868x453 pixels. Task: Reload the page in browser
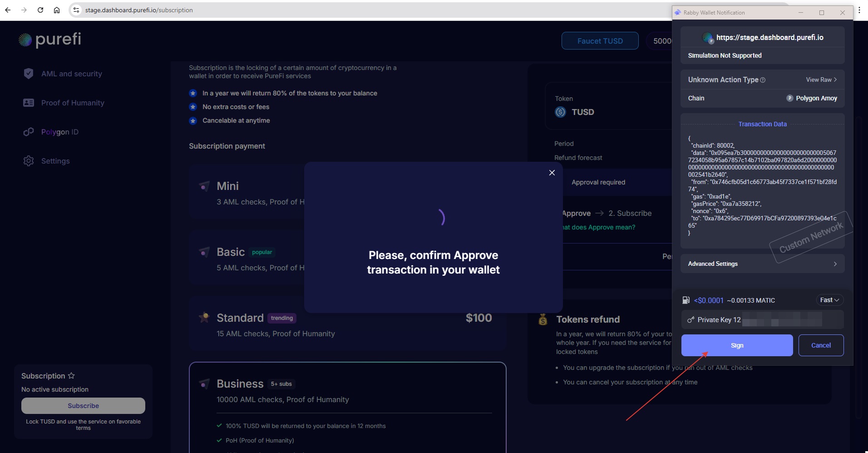click(x=40, y=10)
